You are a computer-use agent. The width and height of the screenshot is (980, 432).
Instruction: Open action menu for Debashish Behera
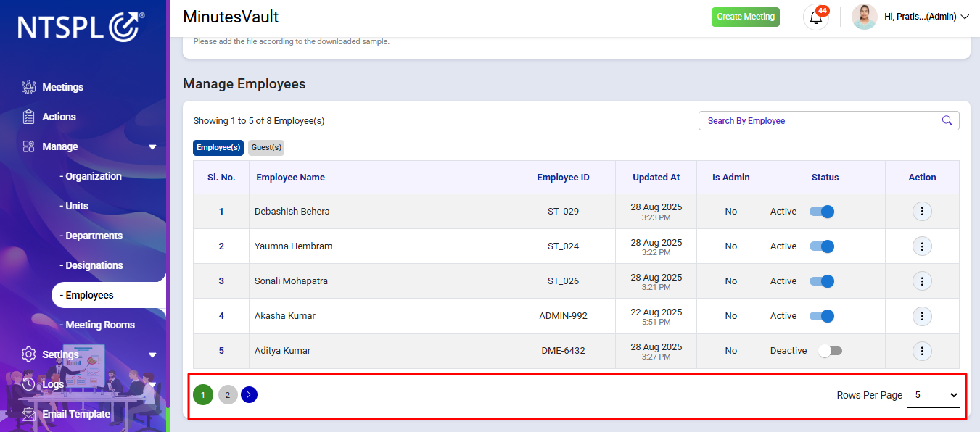[922, 211]
